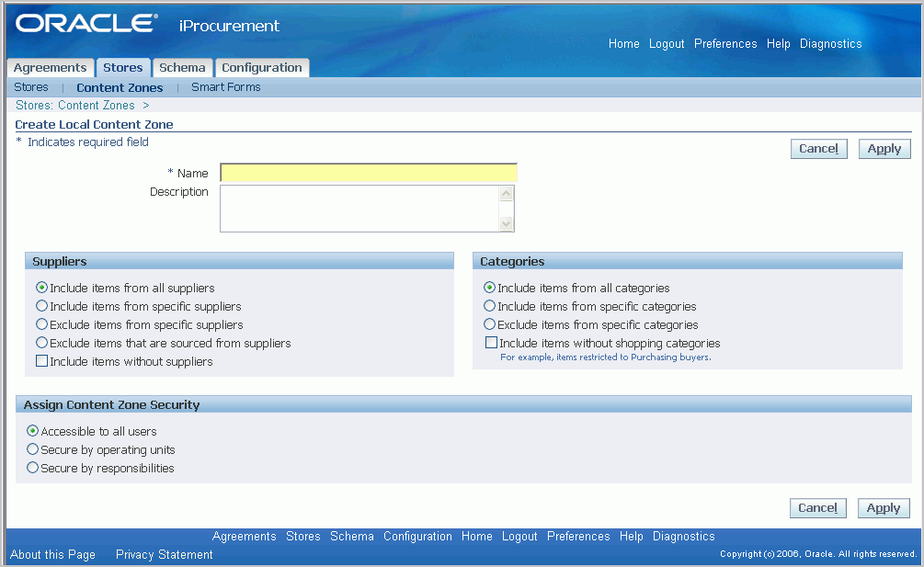Click the purchasing buyers example hint text
Viewport: 924px width, 567px height.
(606, 357)
